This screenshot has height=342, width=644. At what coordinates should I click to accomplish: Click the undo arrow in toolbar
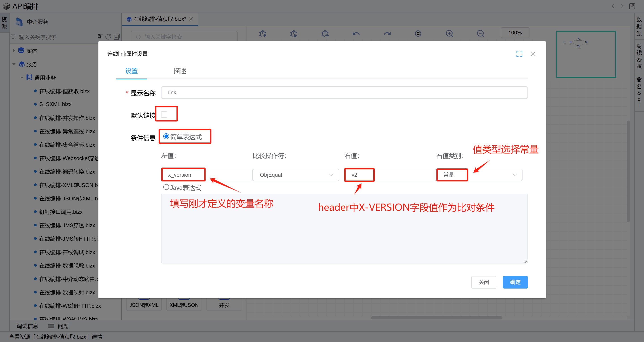(x=356, y=33)
